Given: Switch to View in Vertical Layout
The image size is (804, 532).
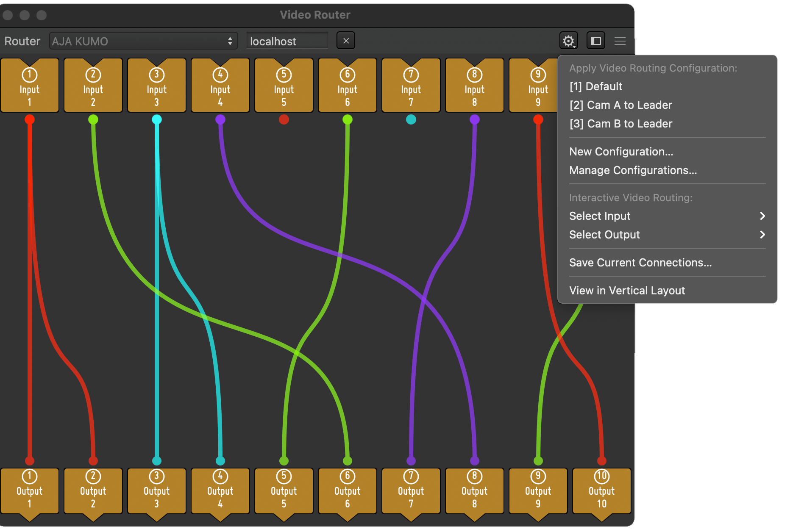Looking at the screenshot, I should (627, 291).
